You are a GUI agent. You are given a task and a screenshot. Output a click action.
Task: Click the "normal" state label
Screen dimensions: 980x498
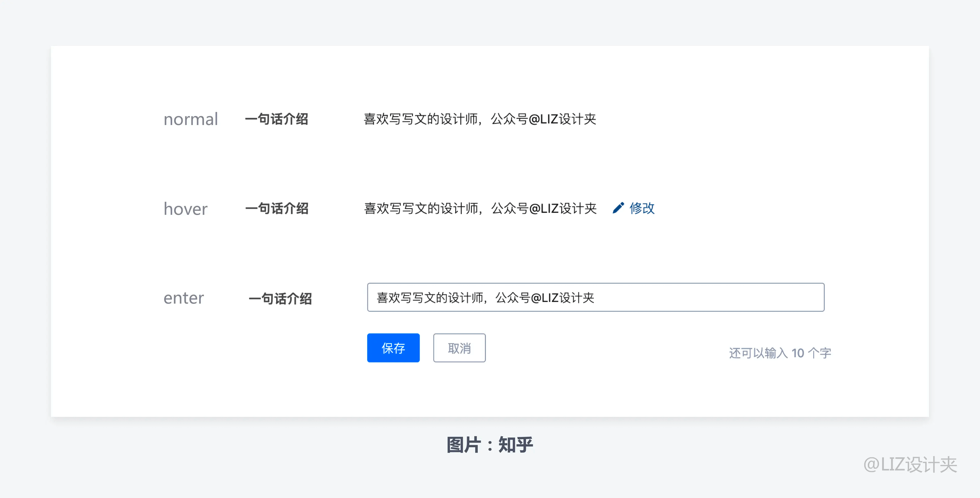pyautogui.click(x=191, y=119)
